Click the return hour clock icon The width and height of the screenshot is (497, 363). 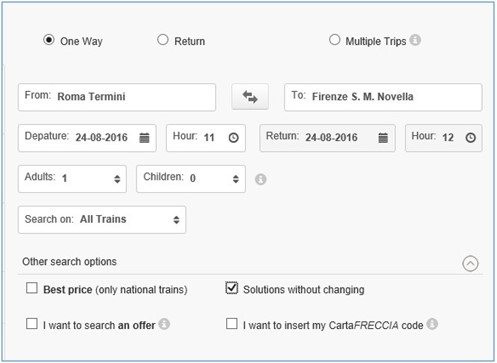coord(470,137)
